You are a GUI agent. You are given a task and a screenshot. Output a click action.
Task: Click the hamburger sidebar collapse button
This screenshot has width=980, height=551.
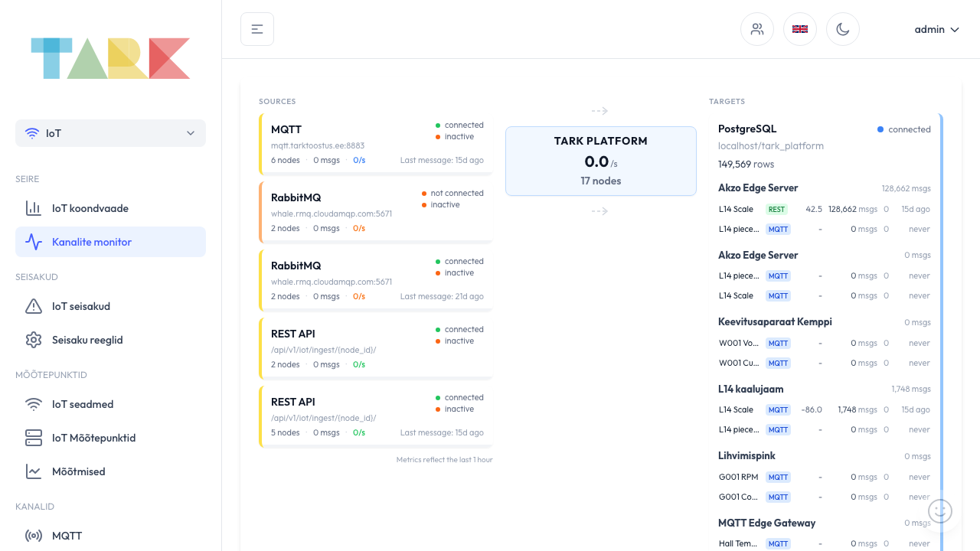pos(257,29)
